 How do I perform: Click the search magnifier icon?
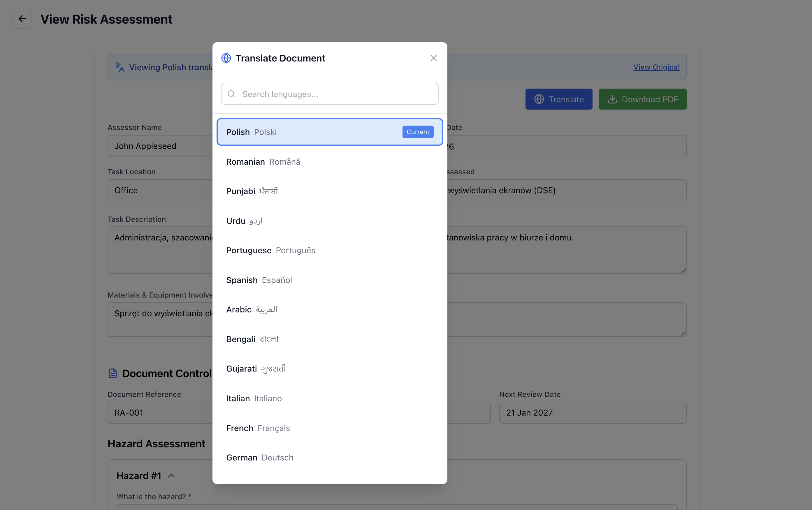[231, 94]
